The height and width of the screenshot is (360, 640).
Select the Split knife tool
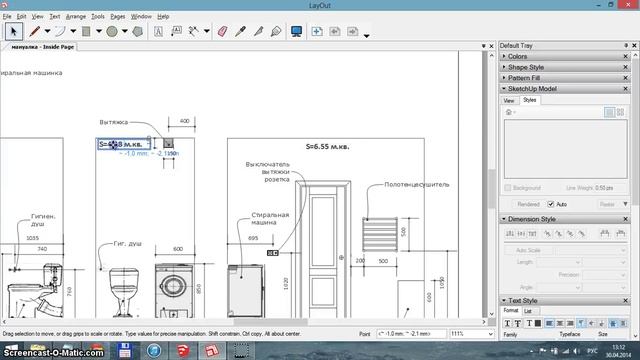[258, 31]
